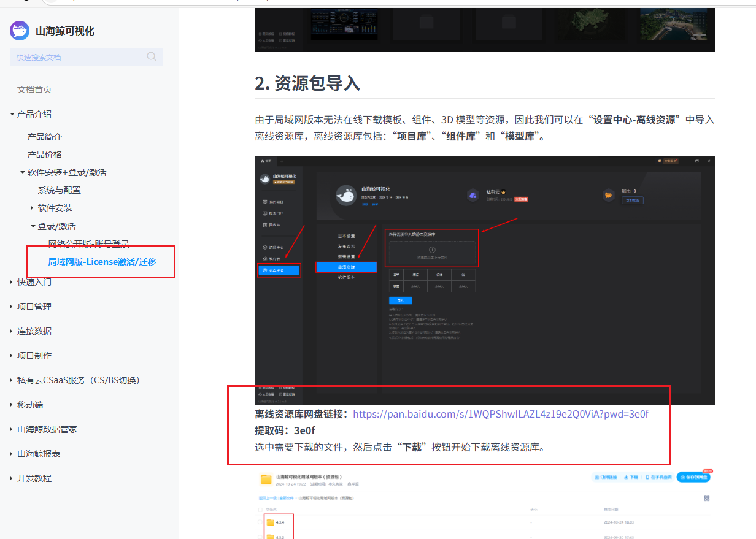Image resolution: width=756 pixels, height=539 pixels.
Task: Click 软件版本 in the dark screenshot
Action: coord(346,278)
